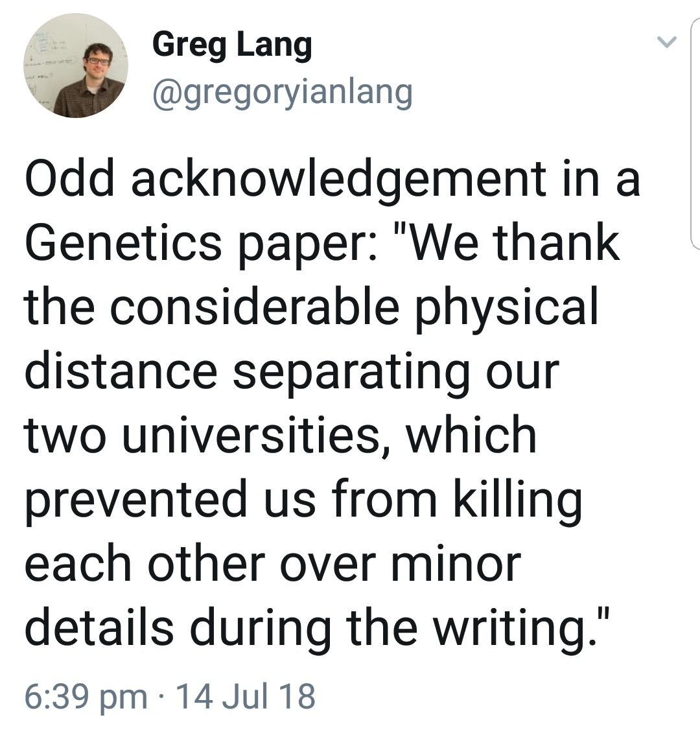Click the 14 Jul 18 date
This screenshot has width=700, height=737.
[246, 696]
